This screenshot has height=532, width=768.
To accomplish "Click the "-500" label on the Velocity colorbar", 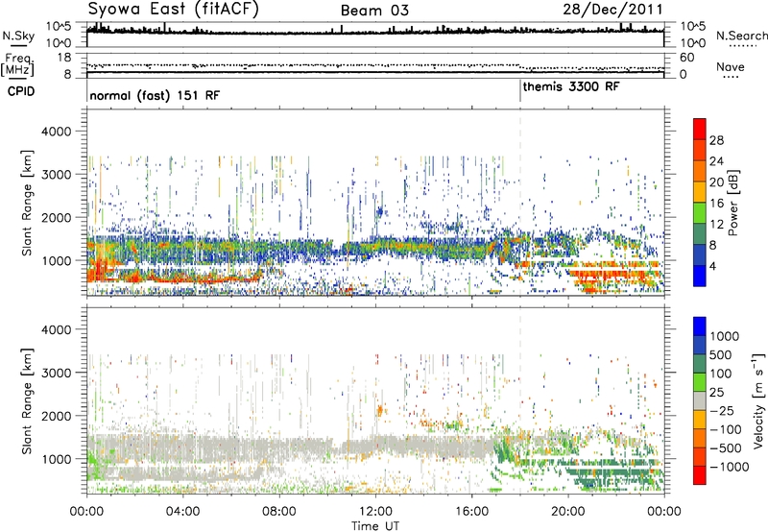I will point(726,447).
